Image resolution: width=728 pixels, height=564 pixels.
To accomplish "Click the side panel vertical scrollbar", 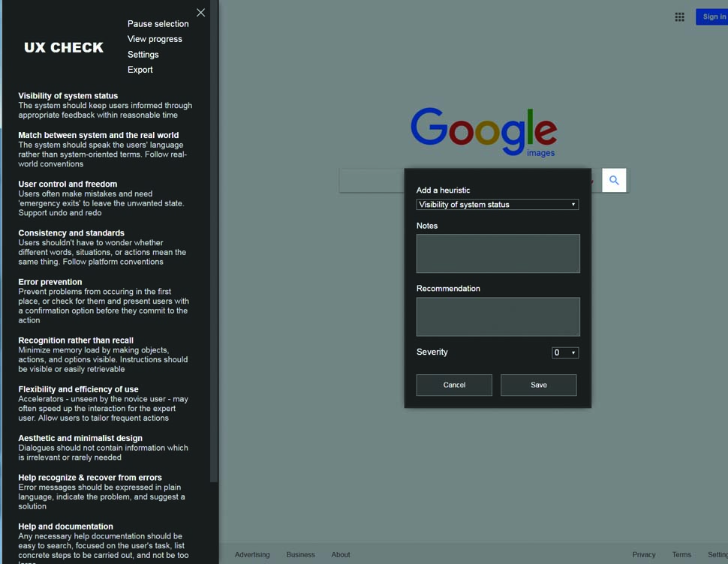I will coord(214,241).
